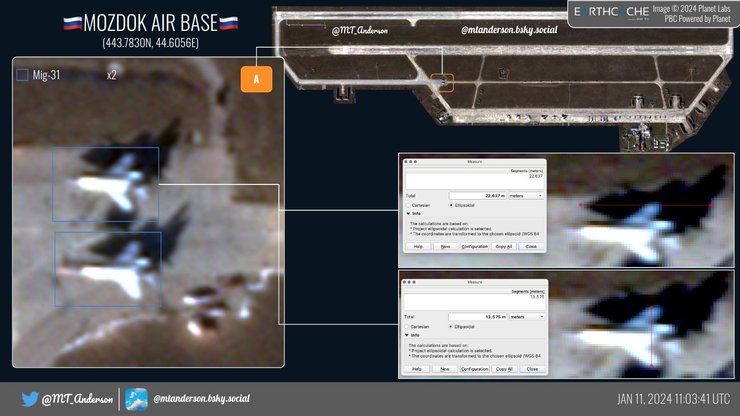The height and width of the screenshot is (416, 740).
Task: Click the blue mlanderson.bsky.social avatar icon in footer
Action: (137, 398)
